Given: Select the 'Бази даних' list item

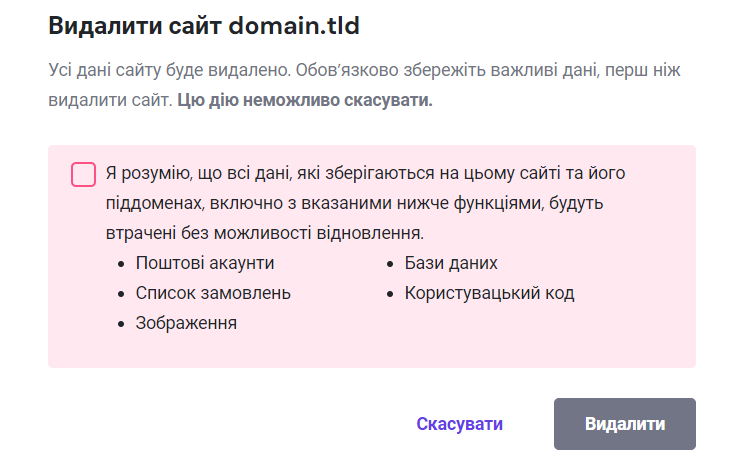Looking at the screenshot, I should (x=451, y=263).
